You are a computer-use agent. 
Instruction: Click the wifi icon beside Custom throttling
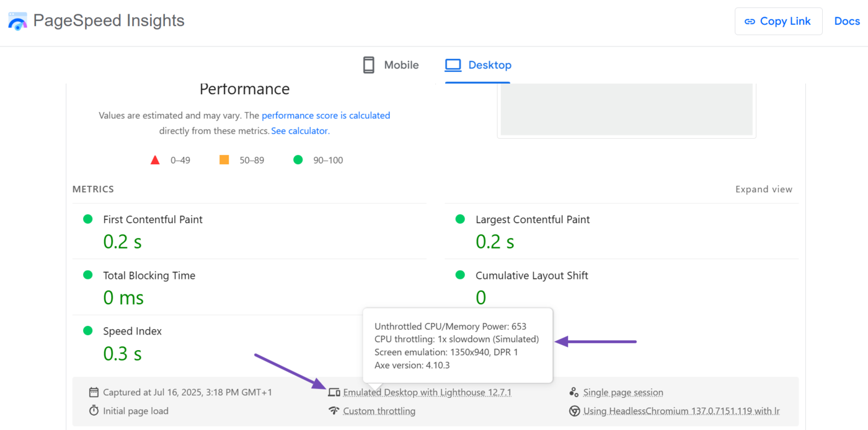coord(334,411)
